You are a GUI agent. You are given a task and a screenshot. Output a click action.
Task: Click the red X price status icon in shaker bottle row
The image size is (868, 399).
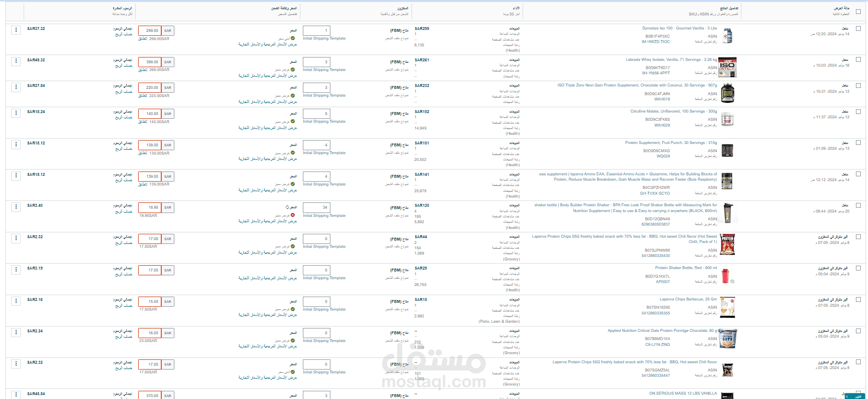293,215
